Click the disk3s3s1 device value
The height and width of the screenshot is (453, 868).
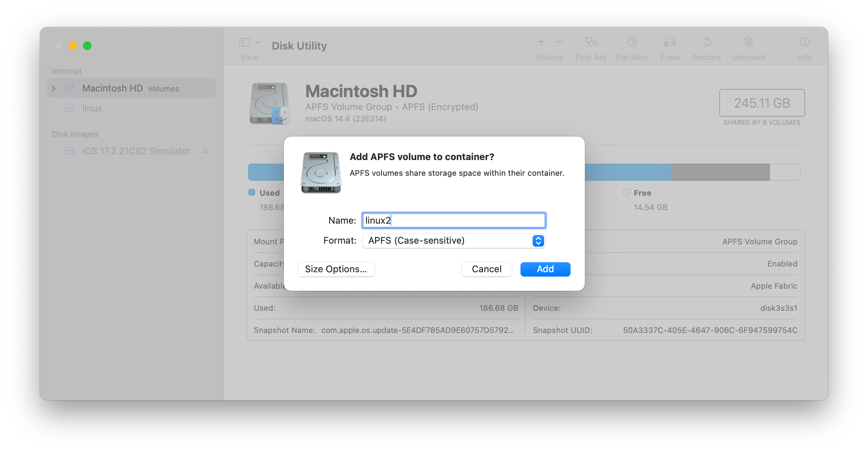pyautogui.click(x=779, y=308)
